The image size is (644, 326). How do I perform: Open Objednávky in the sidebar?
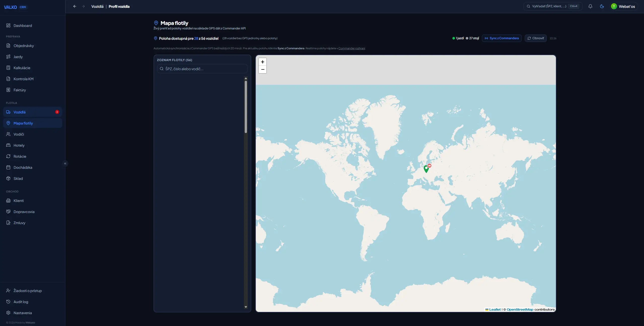point(32,46)
